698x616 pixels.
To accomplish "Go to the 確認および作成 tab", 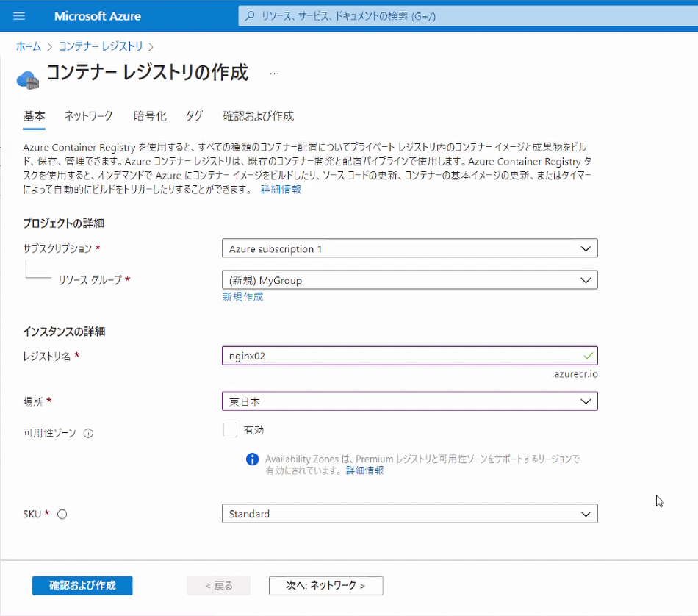I will (258, 116).
